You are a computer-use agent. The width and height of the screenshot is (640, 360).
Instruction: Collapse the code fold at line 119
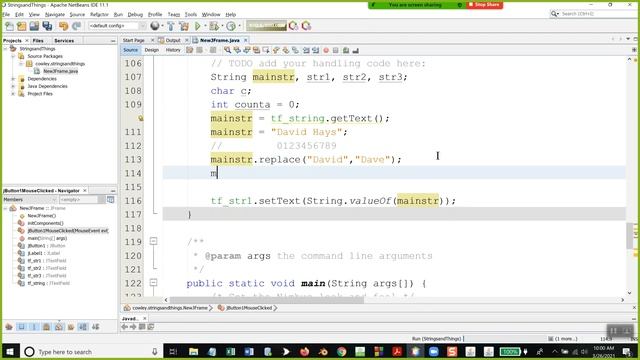[153, 242]
